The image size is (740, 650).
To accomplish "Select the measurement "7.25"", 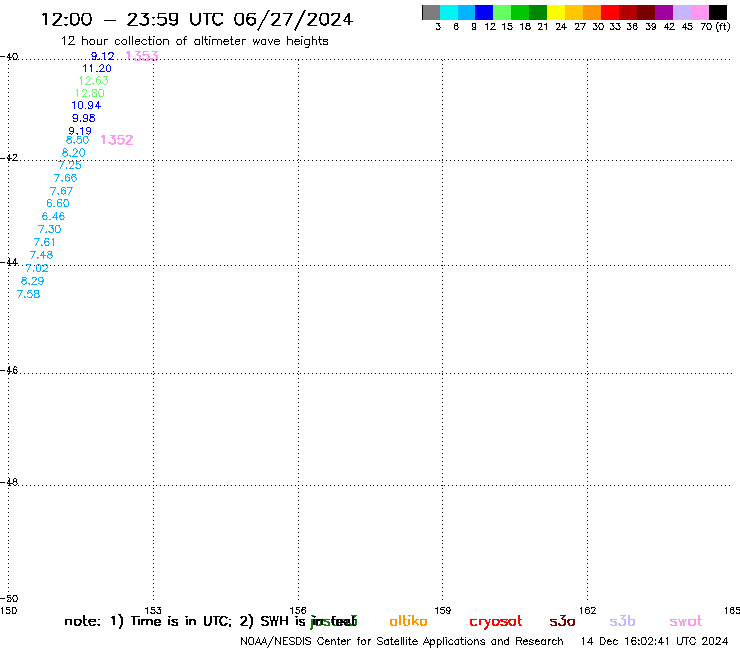I will coord(70,165).
